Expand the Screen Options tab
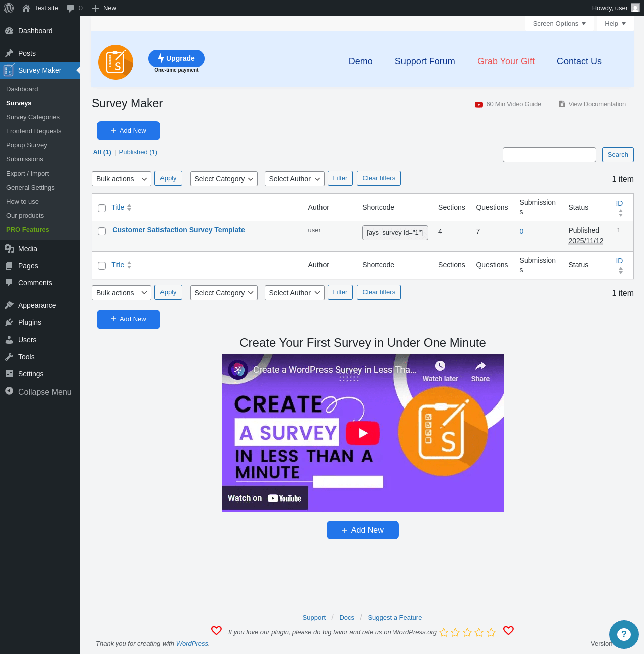 (559, 24)
